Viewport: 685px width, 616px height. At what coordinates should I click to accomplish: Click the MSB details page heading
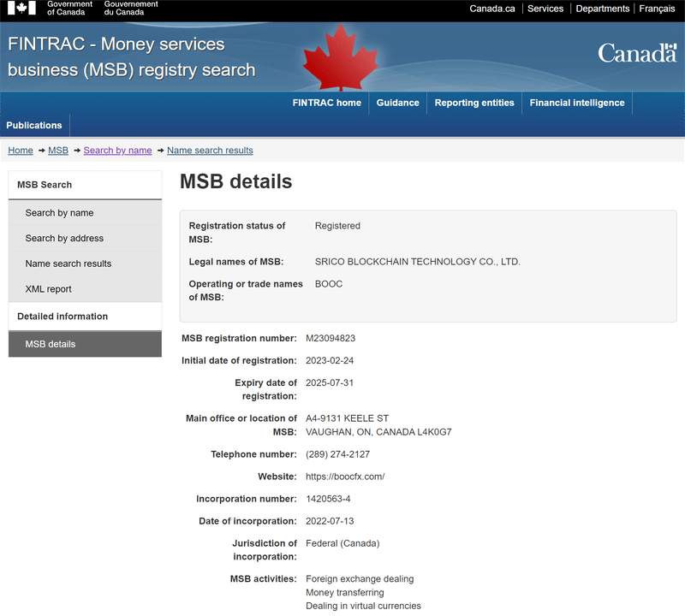(x=236, y=181)
